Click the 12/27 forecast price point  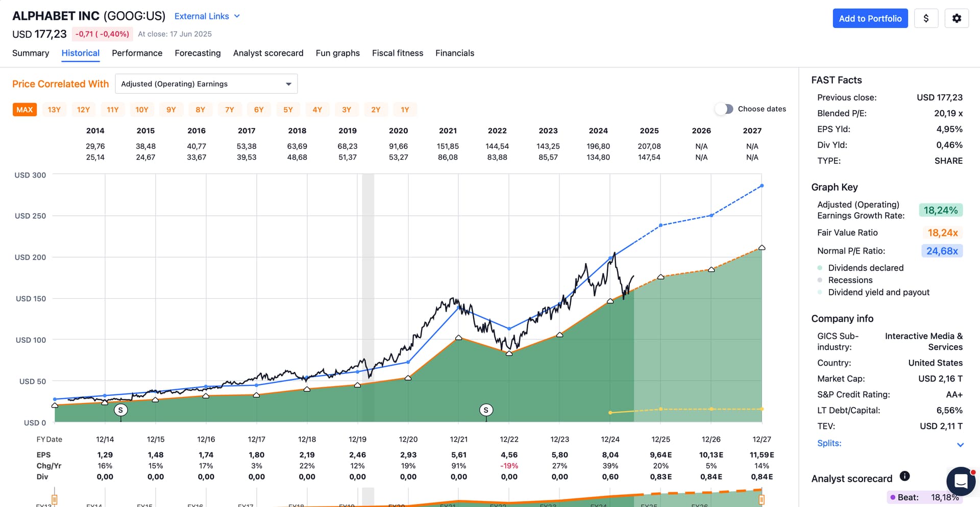(762, 186)
